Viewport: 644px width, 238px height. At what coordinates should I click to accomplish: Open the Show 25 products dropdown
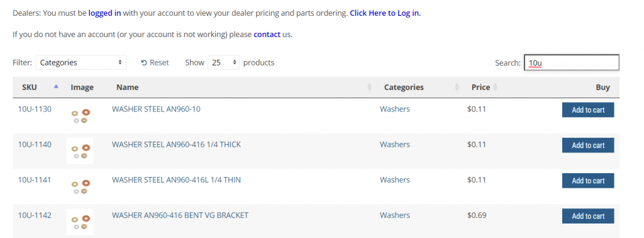(x=223, y=62)
